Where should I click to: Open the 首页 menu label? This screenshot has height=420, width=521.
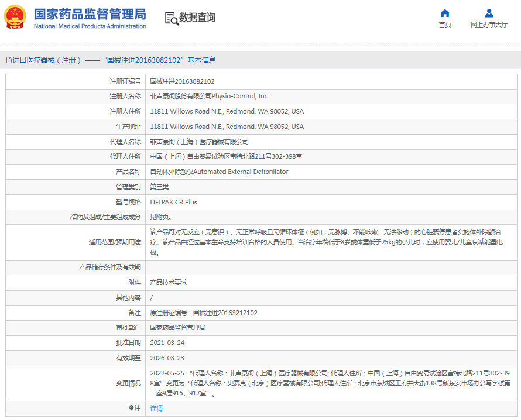tap(445, 25)
